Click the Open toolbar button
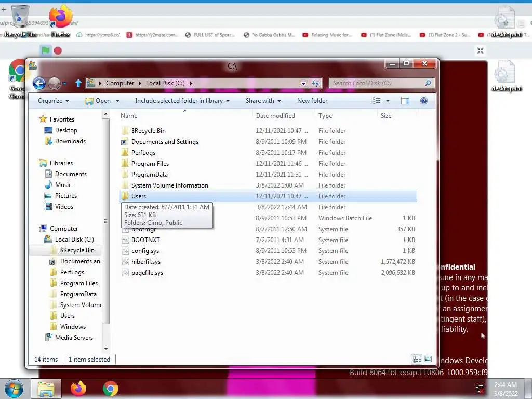532x399 pixels. [98, 101]
